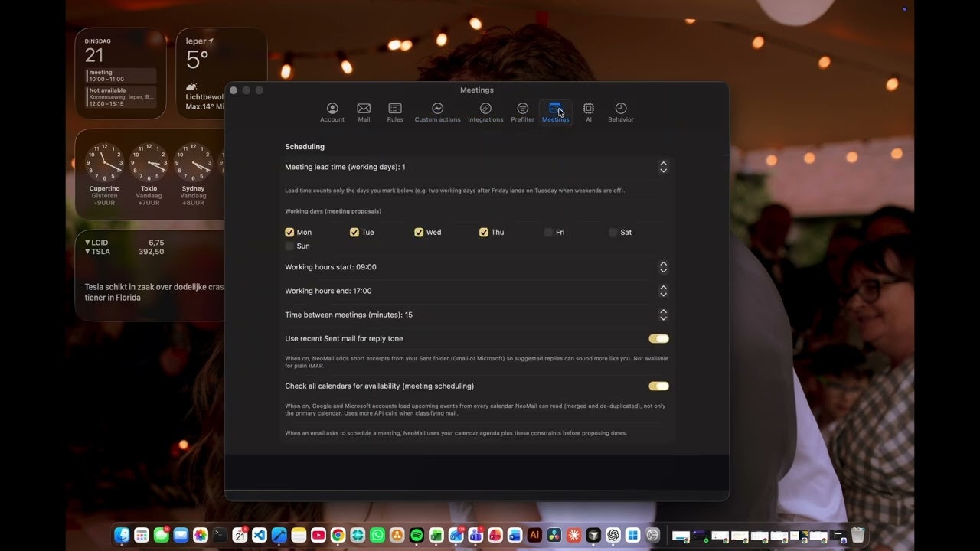Switch to the Mail settings icon
Screen dimensions: 980x551
[x=364, y=112]
